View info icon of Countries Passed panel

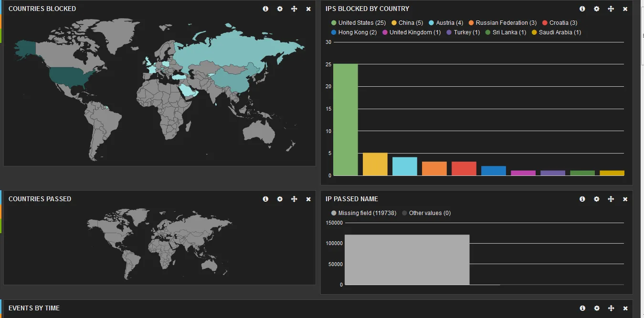[265, 199]
